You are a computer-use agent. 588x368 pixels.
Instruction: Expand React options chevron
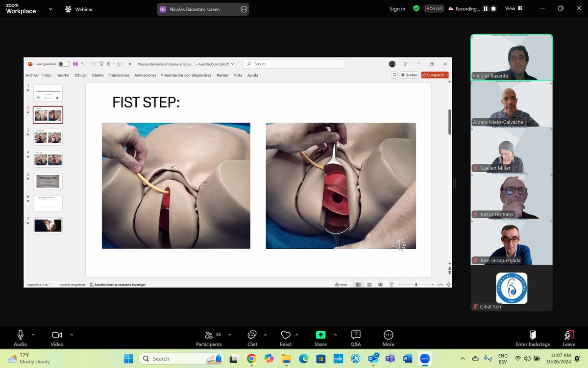[x=296, y=335]
